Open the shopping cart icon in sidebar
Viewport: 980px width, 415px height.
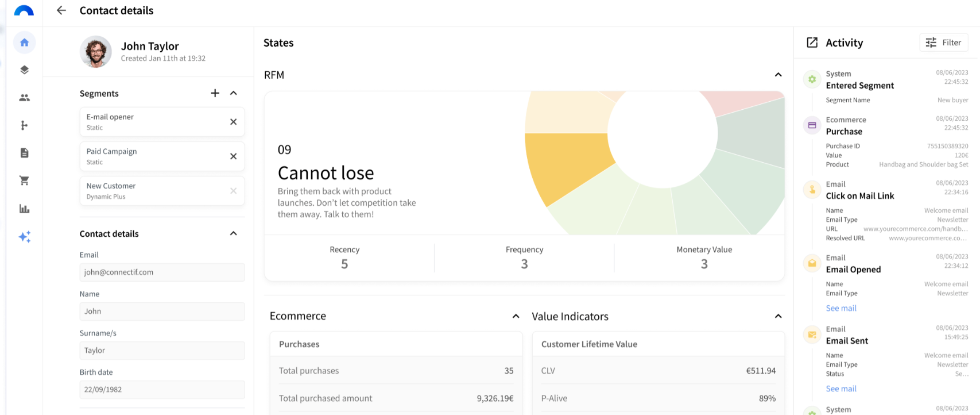point(24,180)
